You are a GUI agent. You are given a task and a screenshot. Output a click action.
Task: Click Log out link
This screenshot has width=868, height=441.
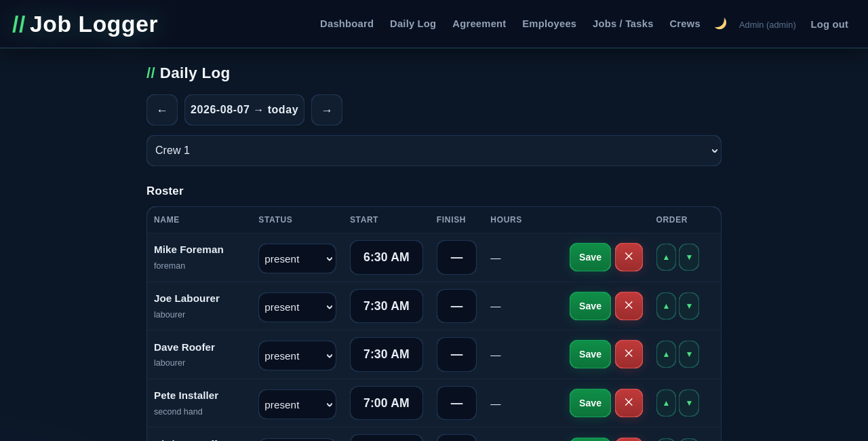pyautogui.click(x=829, y=24)
